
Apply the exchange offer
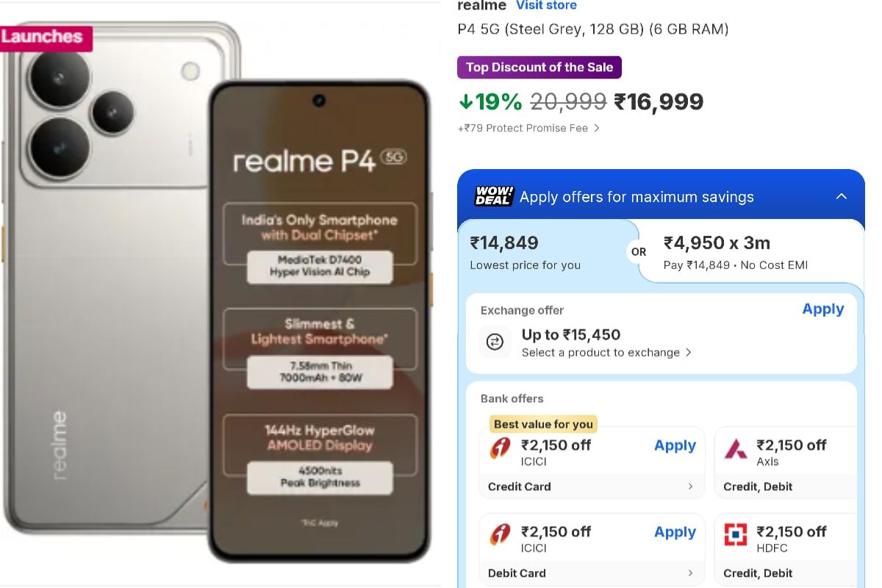tap(822, 309)
